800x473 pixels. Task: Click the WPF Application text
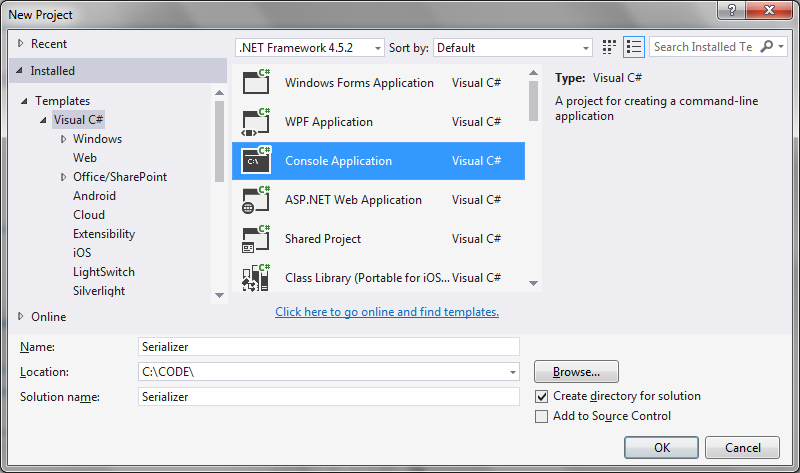pos(329,122)
